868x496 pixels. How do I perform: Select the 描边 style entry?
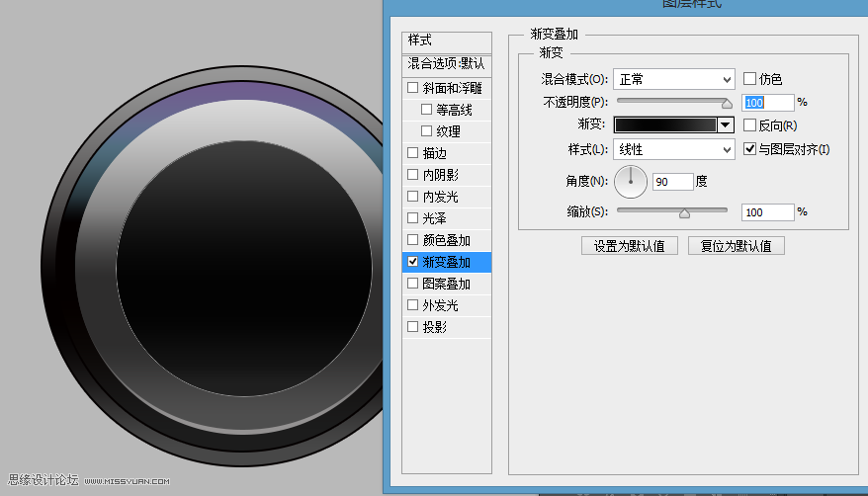(x=435, y=153)
